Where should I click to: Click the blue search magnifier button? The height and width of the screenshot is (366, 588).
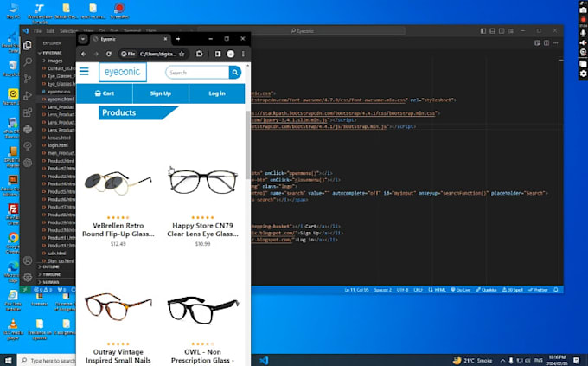[x=235, y=73]
